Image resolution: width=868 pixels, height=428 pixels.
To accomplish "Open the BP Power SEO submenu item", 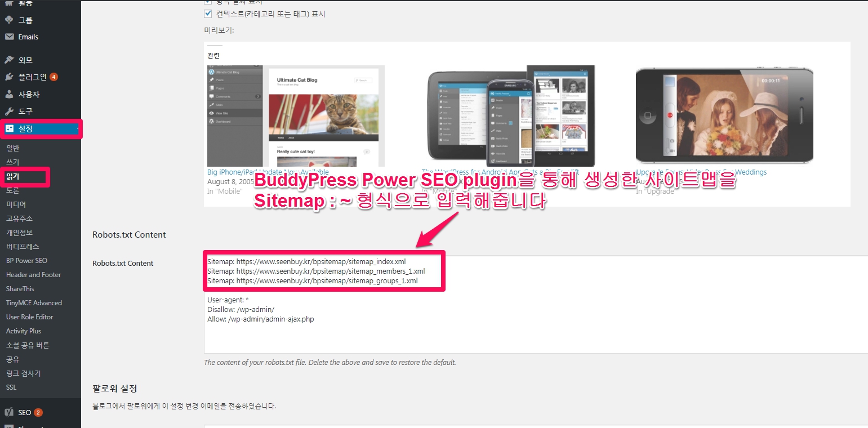I will [x=26, y=261].
